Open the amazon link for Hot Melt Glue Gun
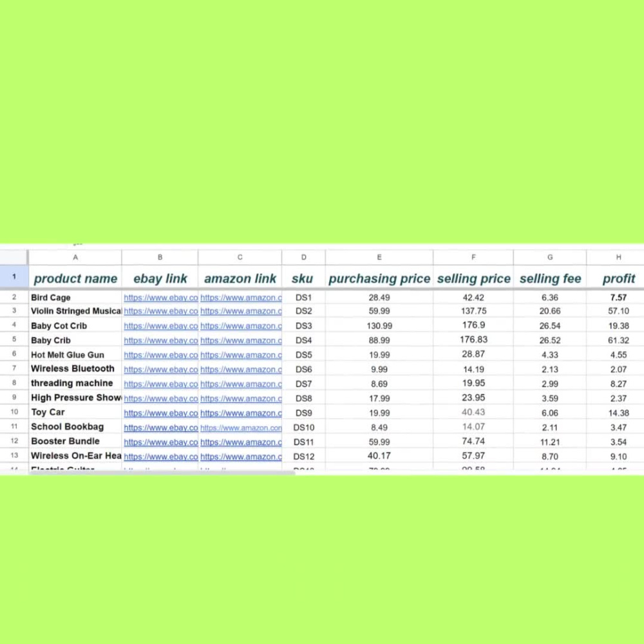This screenshot has height=644, width=644. click(x=241, y=355)
